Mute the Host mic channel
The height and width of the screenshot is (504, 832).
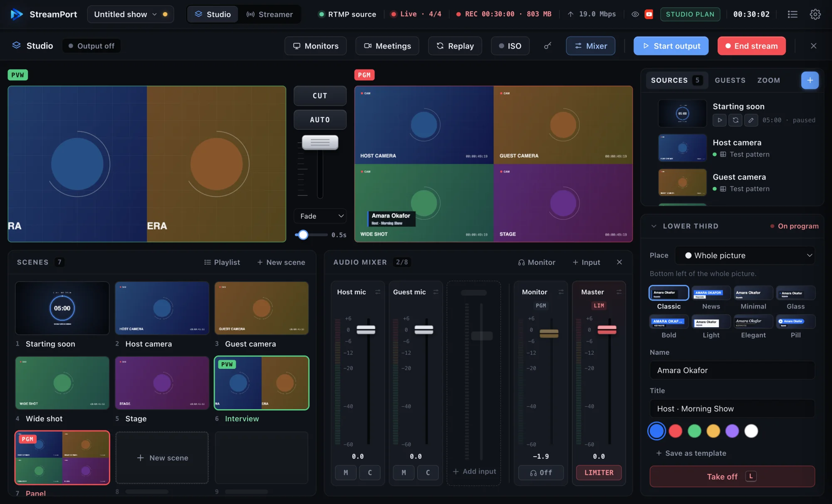[346, 472]
